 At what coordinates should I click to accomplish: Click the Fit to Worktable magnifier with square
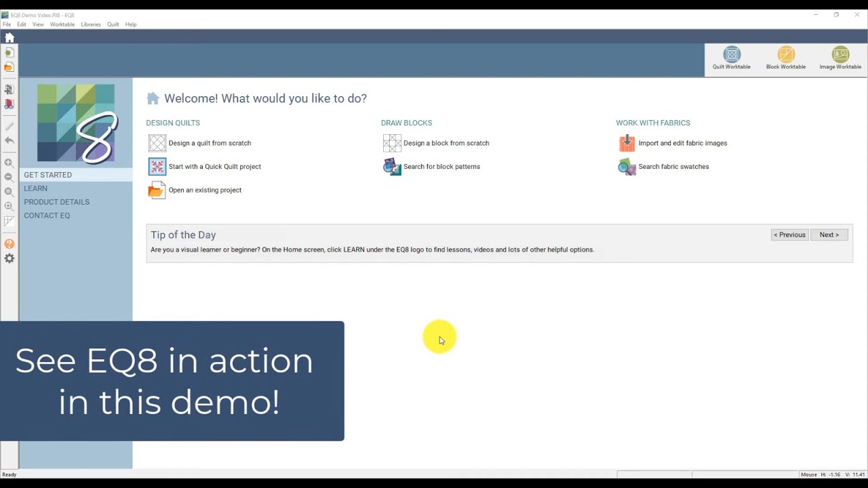(x=9, y=206)
